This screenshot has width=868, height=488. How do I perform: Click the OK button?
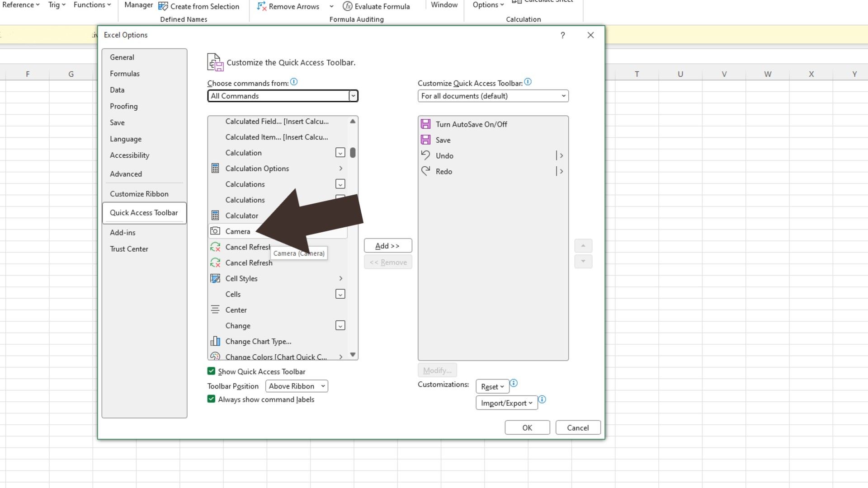pyautogui.click(x=527, y=427)
